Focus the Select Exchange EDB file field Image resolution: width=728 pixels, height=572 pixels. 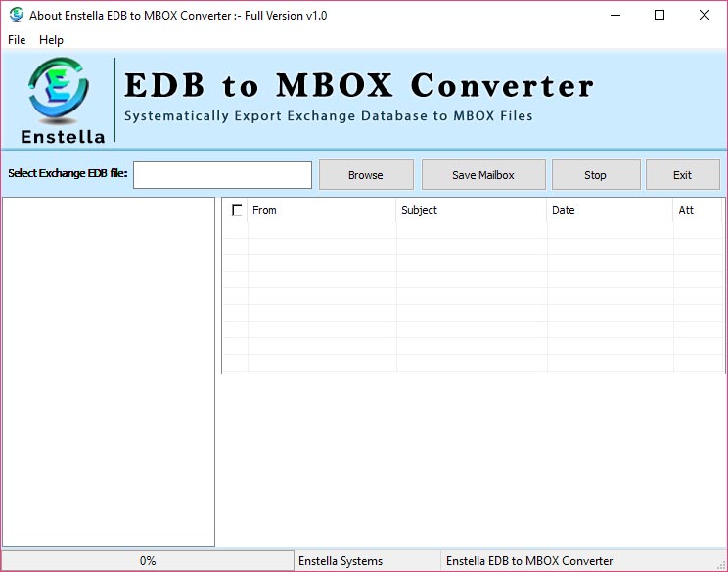[x=222, y=175]
